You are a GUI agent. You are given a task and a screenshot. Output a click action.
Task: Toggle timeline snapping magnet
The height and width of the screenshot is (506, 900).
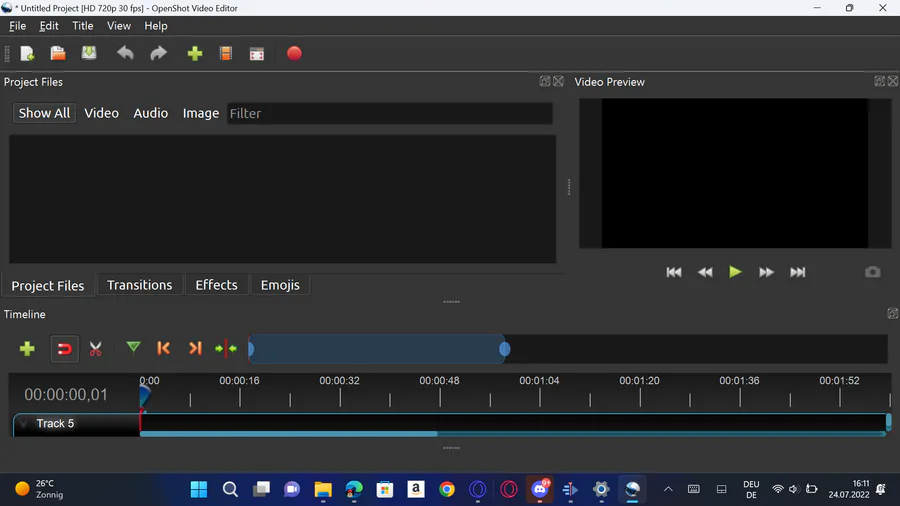(64, 349)
